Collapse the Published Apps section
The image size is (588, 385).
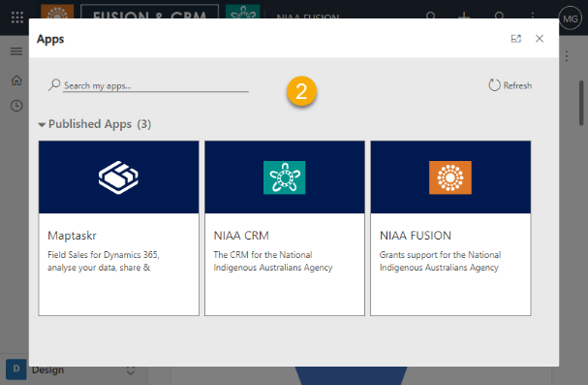[x=42, y=124]
